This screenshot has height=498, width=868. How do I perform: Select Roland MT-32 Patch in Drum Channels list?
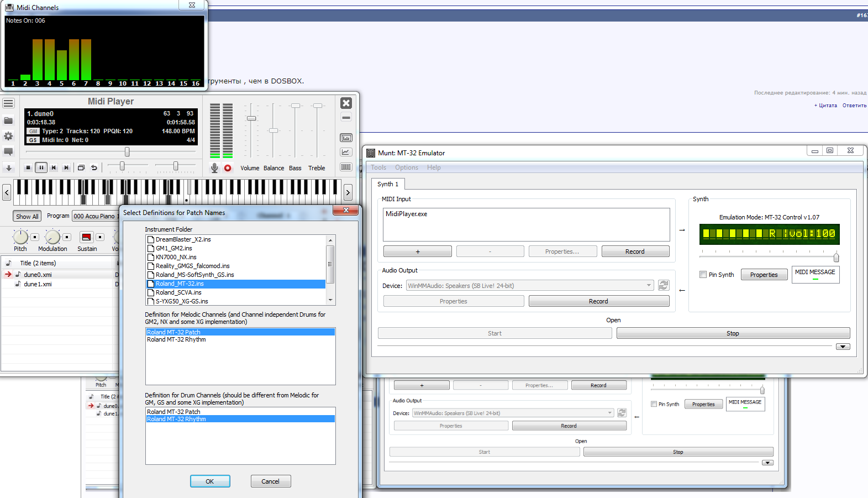[x=173, y=412]
